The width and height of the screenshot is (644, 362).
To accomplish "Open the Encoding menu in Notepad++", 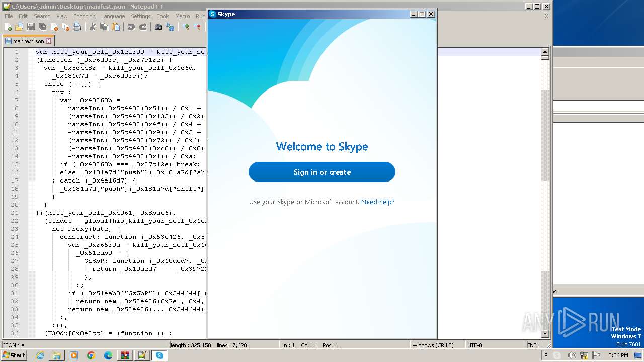I will (84, 16).
